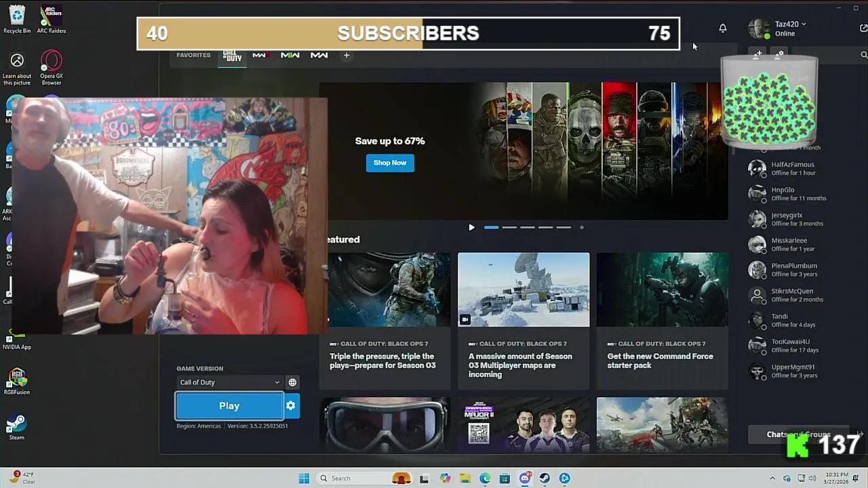Open Recycle Bin desktop icon
The width and height of the screenshot is (868, 488).
(x=17, y=19)
